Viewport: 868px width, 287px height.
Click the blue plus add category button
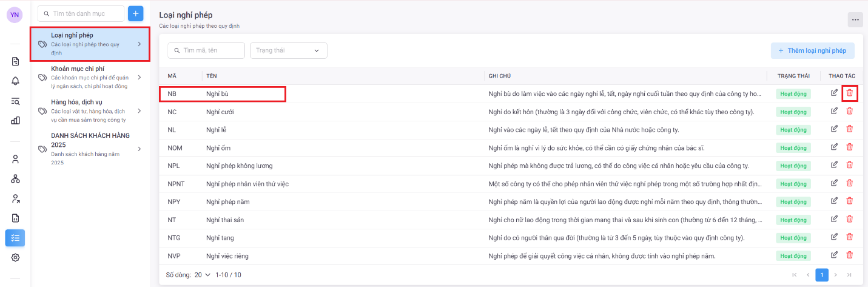pos(135,13)
